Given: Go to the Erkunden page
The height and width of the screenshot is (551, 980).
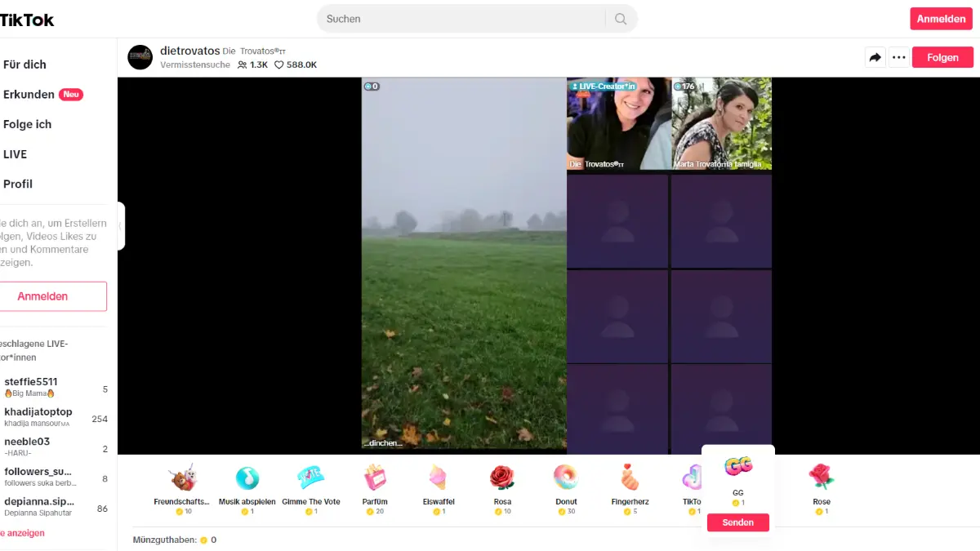Looking at the screenshot, I should coord(29,95).
